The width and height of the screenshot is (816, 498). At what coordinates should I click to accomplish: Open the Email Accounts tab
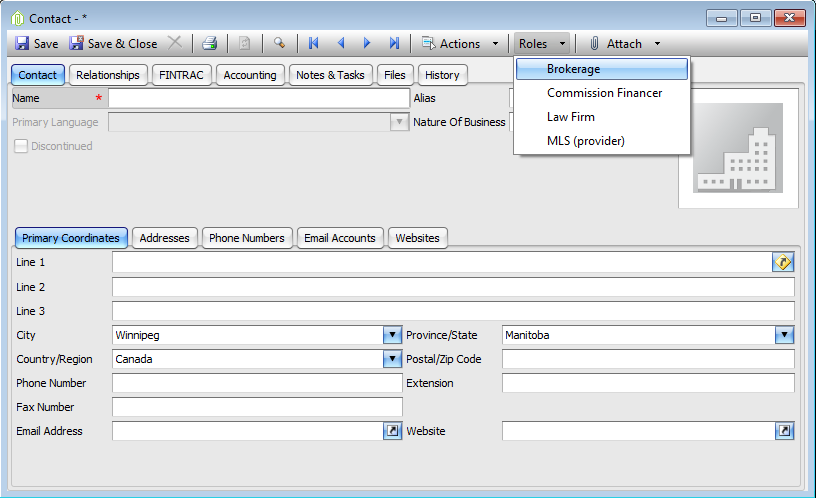340,238
